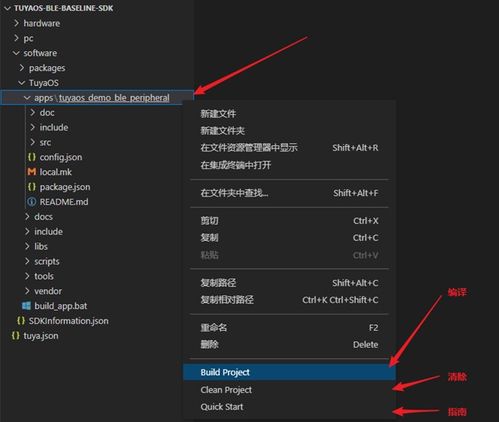Click the SDKInformation.json braces icon
Screen dimensions: 499x422
[21, 321]
